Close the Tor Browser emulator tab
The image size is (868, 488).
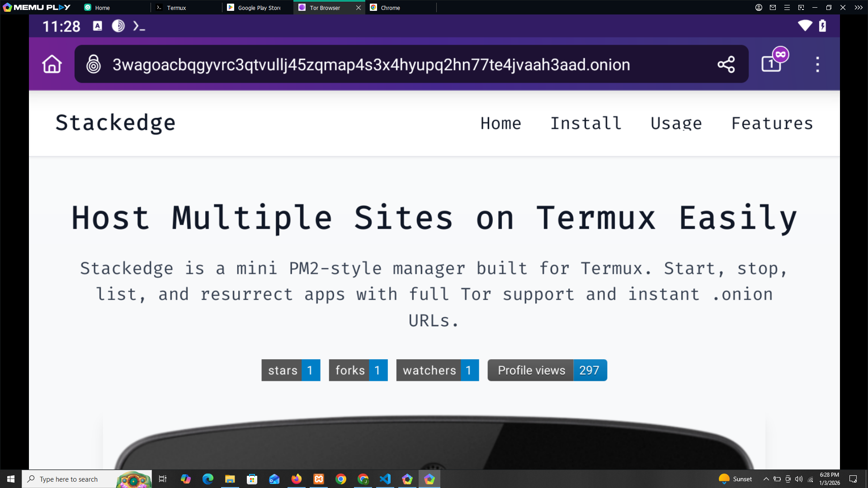359,8
